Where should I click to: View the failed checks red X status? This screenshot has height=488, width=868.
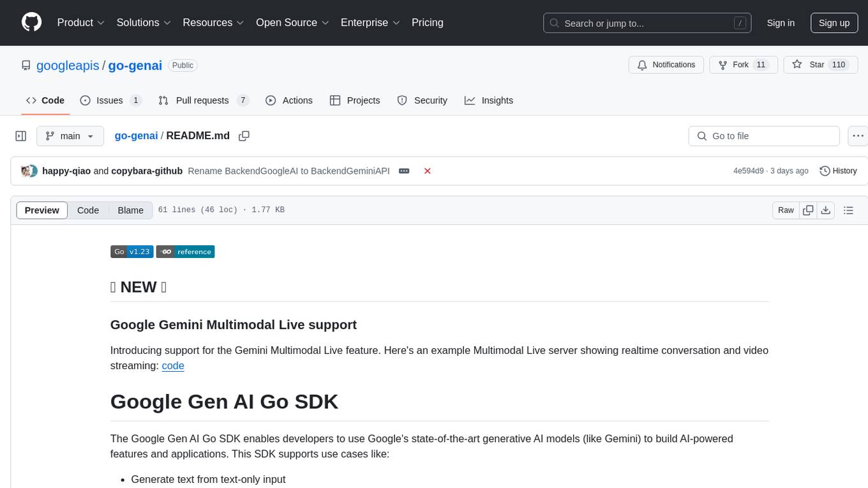click(x=428, y=171)
